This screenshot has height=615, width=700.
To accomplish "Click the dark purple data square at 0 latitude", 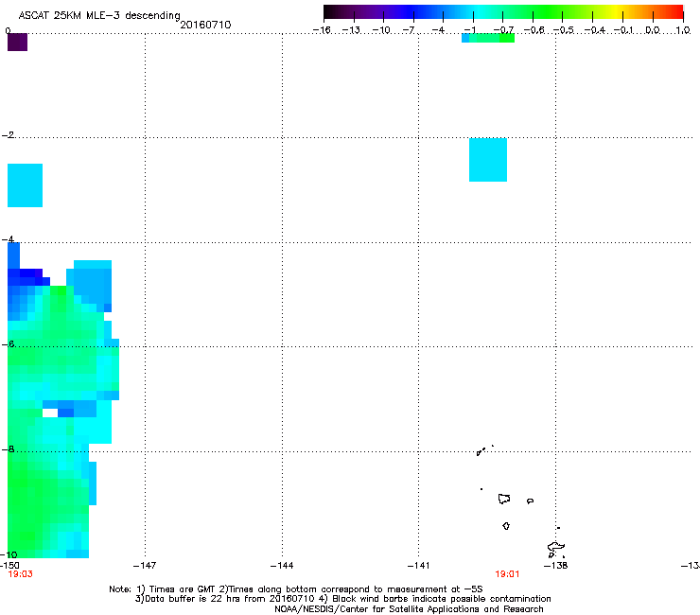I will pos(17,42).
